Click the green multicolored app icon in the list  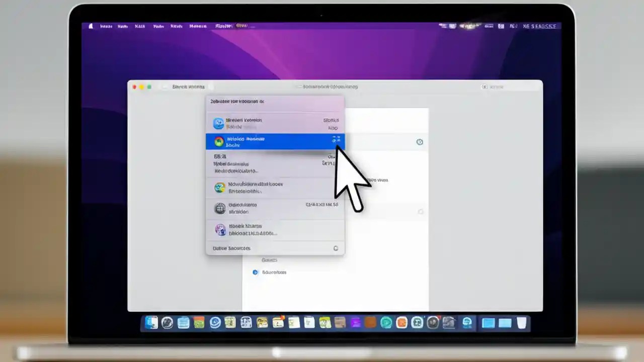[x=220, y=188]
